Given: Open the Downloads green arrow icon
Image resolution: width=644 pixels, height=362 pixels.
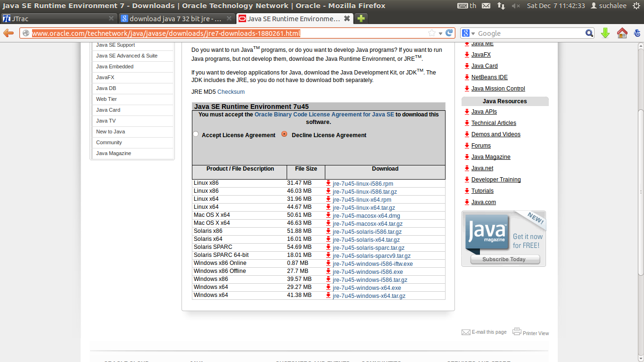Looking at the screenshot, I should point(606,33).
